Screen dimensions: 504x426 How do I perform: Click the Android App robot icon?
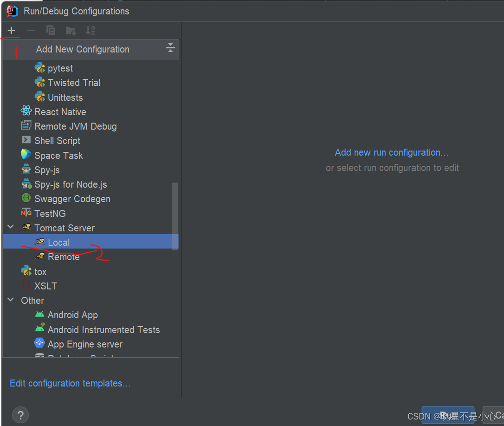[39, 314]
